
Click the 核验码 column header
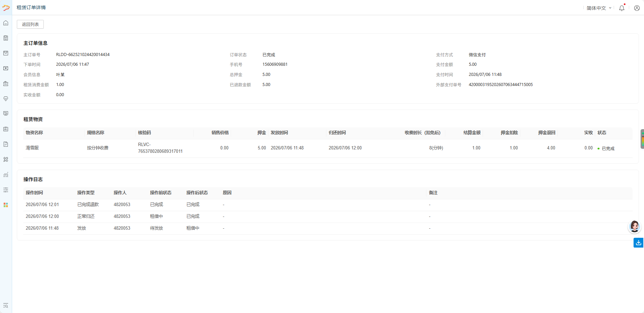coord(144,133)
